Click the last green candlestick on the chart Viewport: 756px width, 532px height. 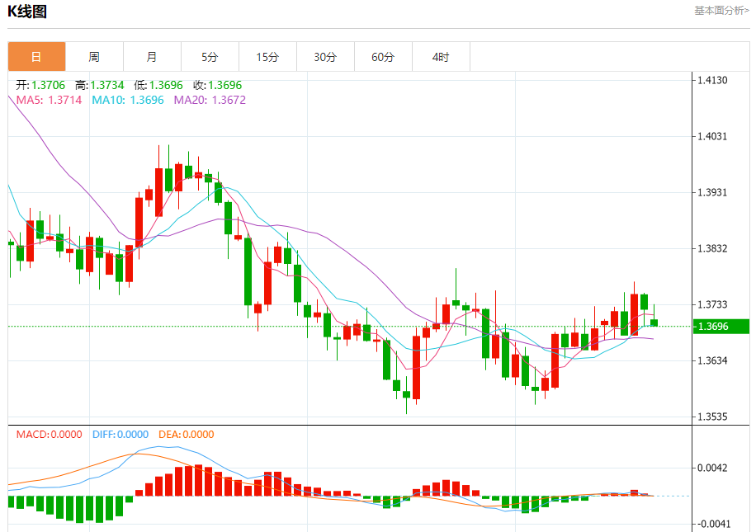(654, 322)
